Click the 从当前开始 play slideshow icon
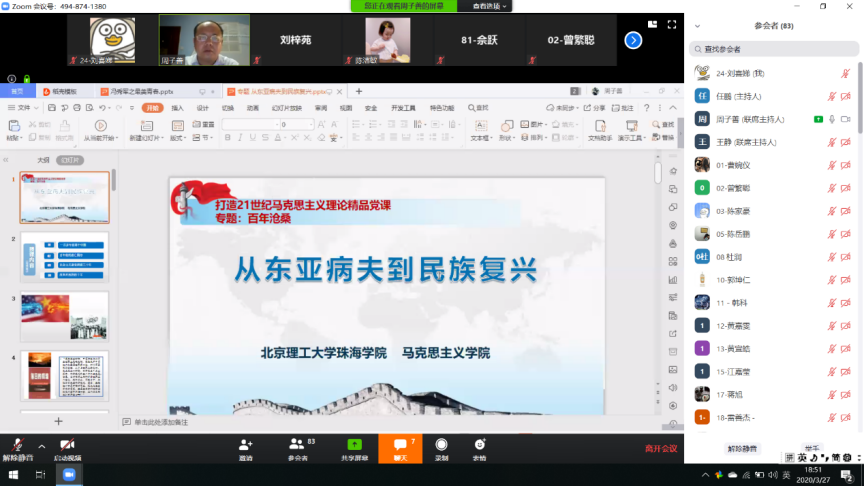This screenshot has width=864, height=486. pos(100,126)
